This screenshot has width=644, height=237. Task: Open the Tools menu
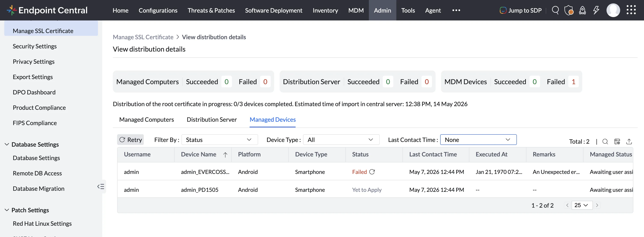[408, 10]
